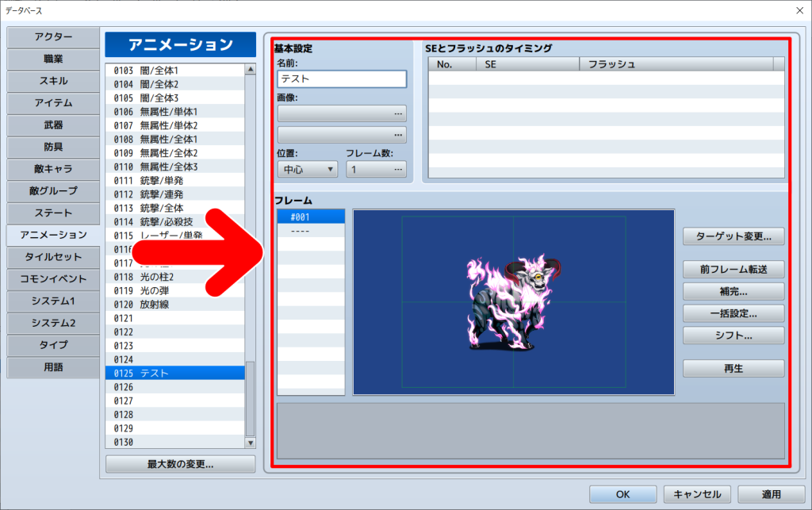The image size is (812, 510).
Task: Expand the 位置 dropdown
Action: point(308,169)
